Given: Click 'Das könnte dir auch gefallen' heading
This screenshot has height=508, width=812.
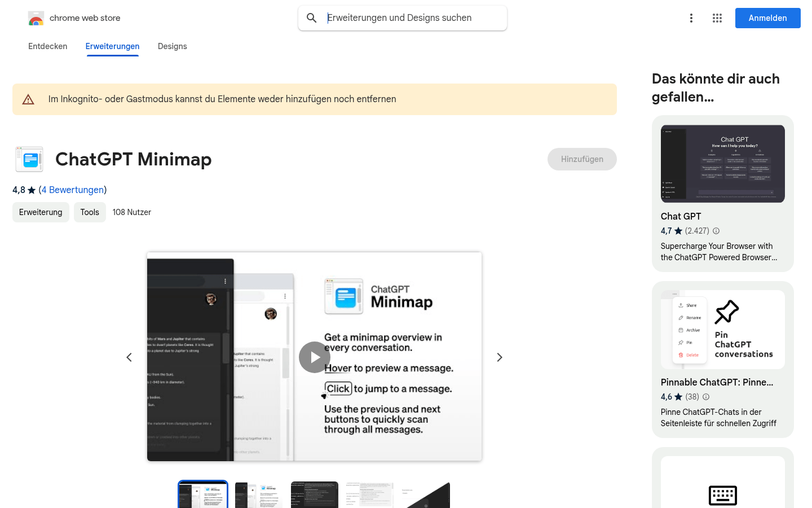Looking at the screenshot, I should click(716, 87).
